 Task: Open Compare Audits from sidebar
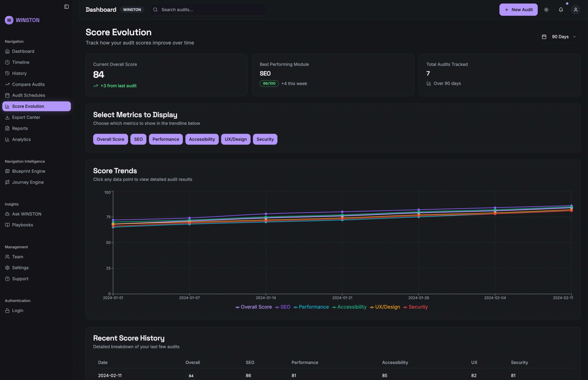coord(28,84)
